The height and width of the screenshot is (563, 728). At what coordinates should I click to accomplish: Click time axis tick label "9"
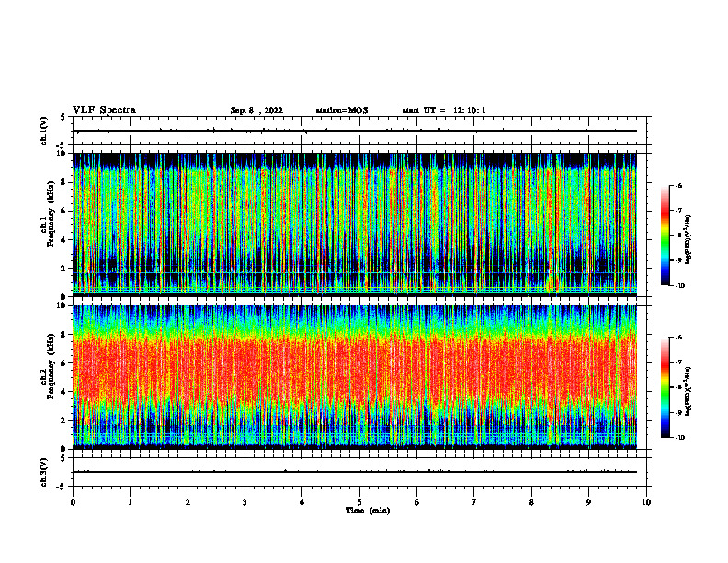(588, 502)
